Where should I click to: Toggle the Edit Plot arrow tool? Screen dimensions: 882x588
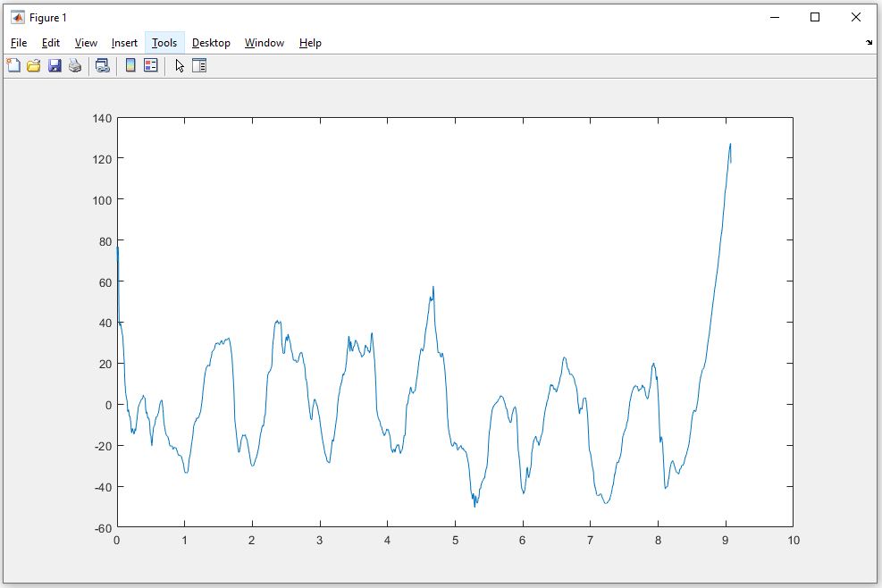180,65
